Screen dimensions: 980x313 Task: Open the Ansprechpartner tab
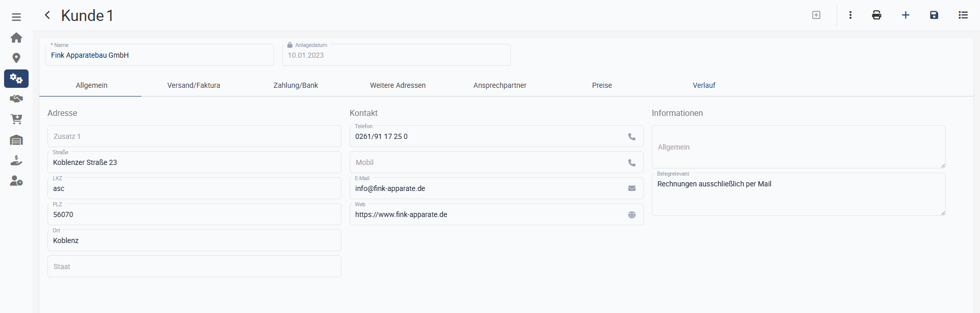500,85
